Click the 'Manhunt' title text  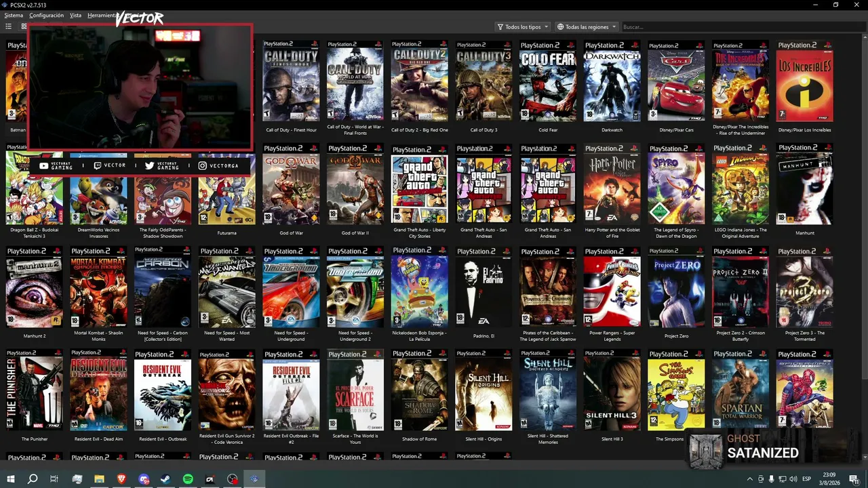coord(804,233)
